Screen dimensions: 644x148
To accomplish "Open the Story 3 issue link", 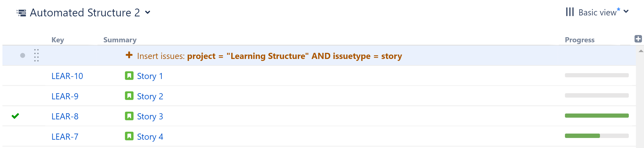I will [150, 116].
